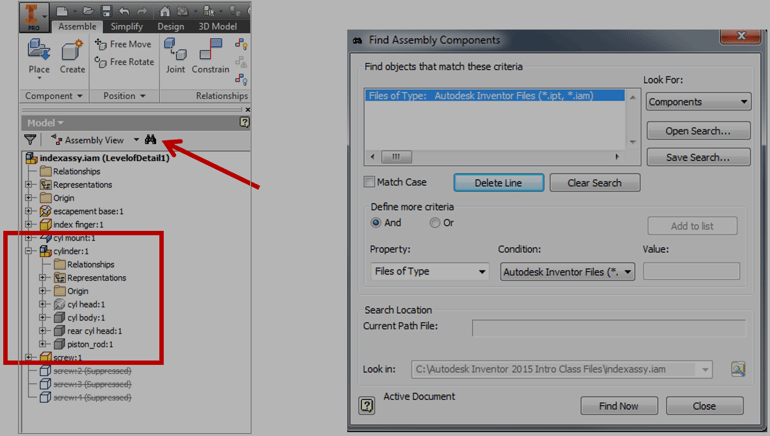770x436 pixels.
Task: Select the Files of Type criteria line
Action: point(495,96)
